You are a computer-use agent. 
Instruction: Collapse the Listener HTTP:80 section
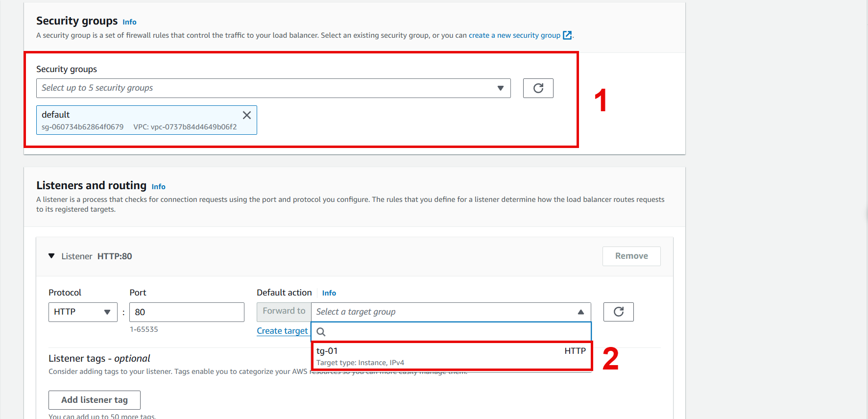51,256
